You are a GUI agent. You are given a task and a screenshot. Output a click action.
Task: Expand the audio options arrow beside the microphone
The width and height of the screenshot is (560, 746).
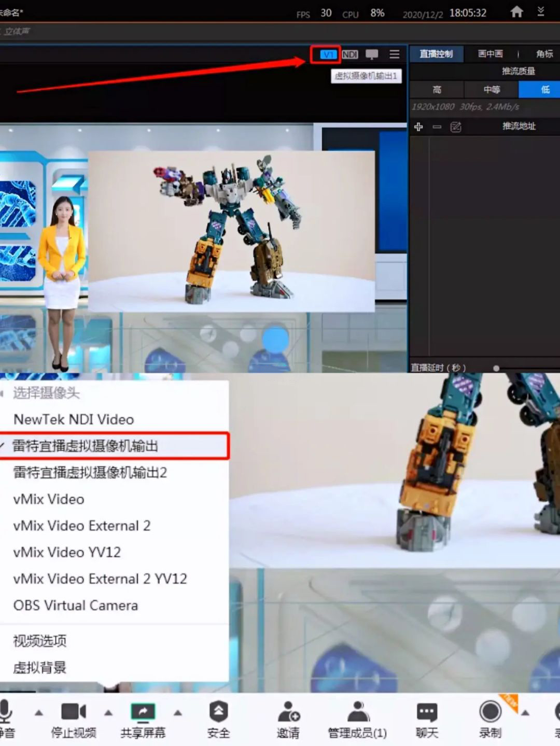click(x=39, y=713)
